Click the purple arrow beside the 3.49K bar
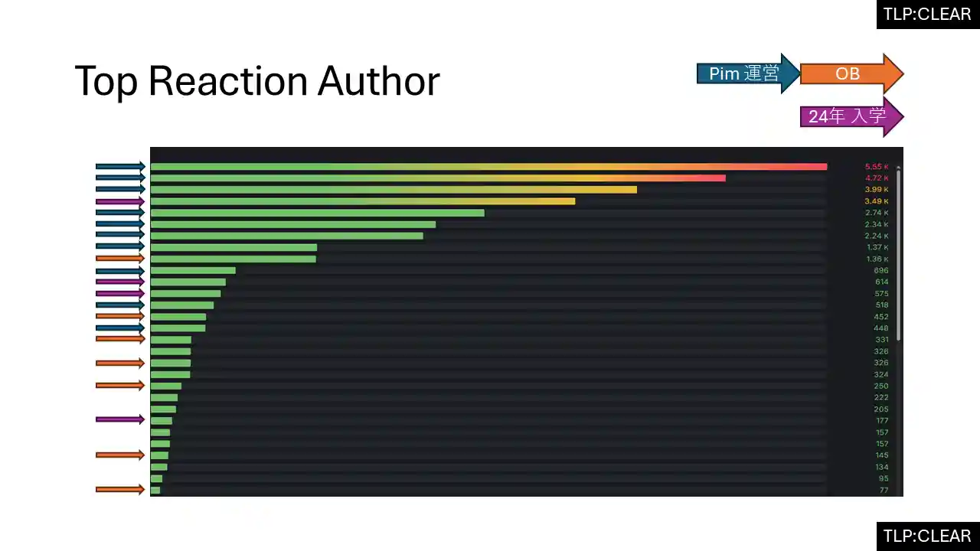 point(120,201)
